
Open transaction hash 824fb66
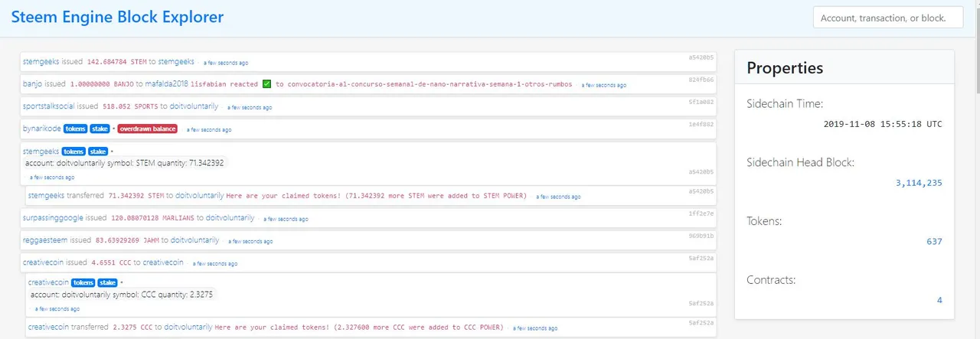701,79
